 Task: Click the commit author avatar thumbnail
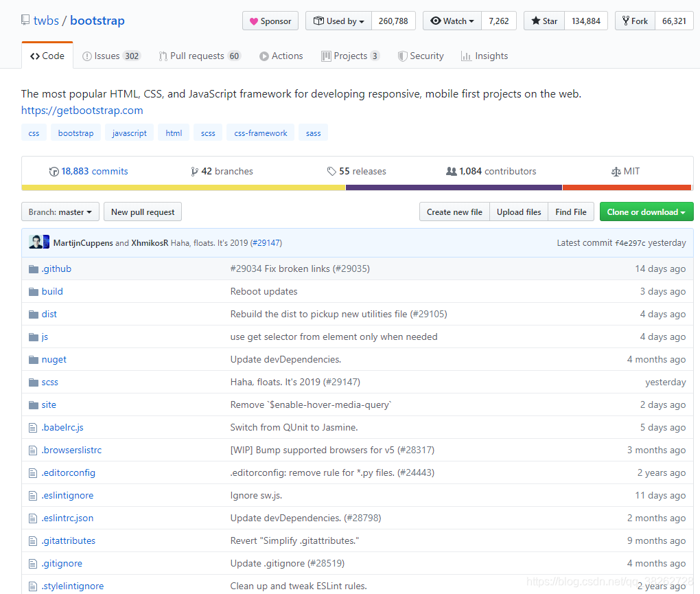point(39,242)
